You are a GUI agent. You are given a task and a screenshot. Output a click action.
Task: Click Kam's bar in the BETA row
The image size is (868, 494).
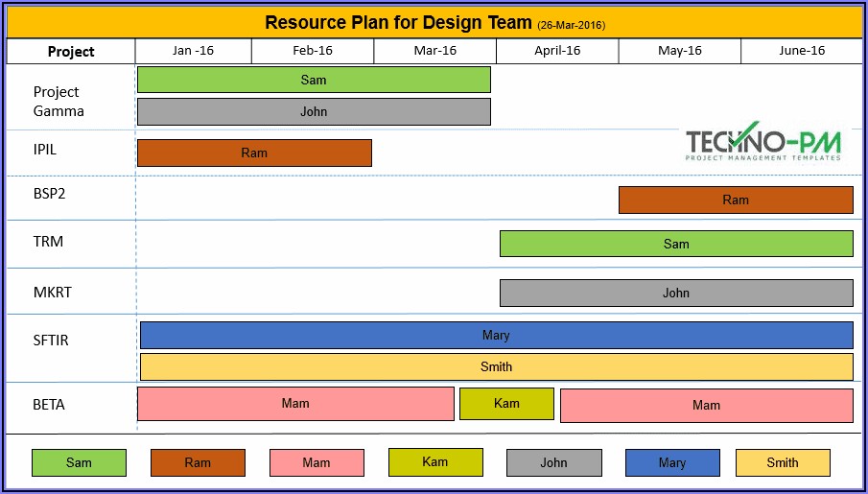506,404
